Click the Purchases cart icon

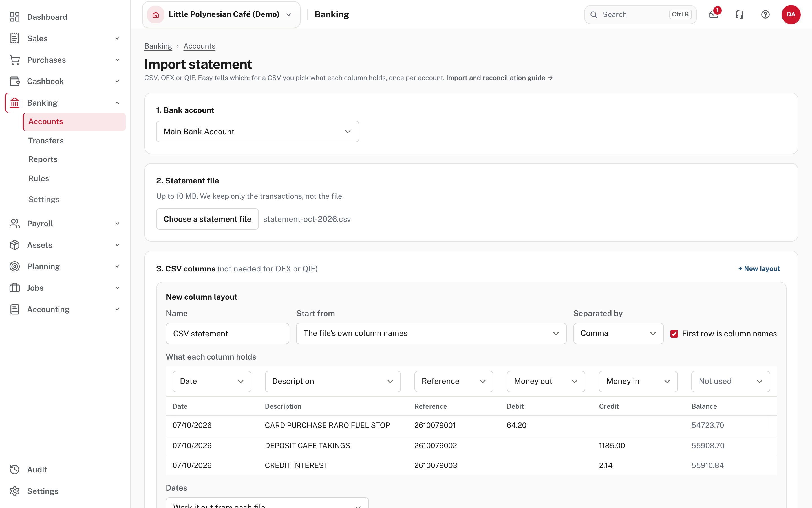[x=14, y=60]
